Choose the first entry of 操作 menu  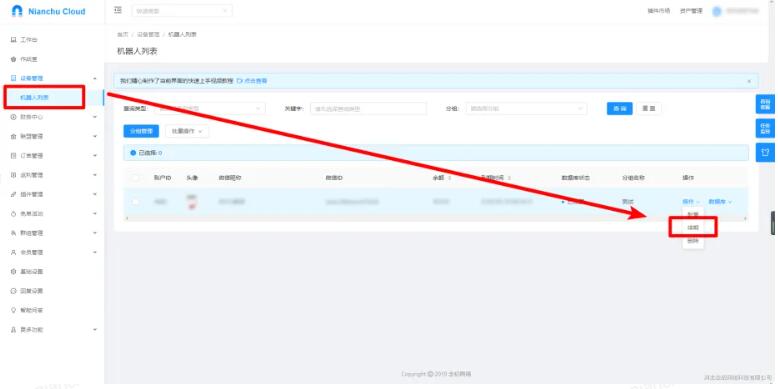(x=693, y=214)
